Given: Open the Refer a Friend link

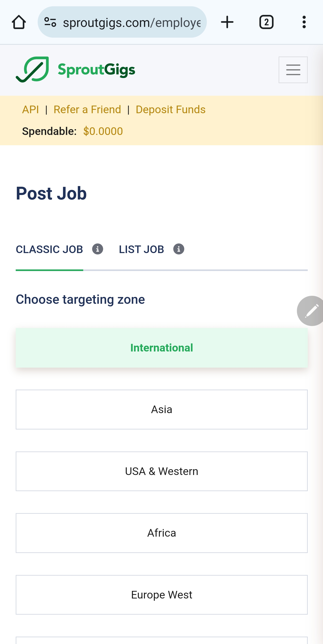Looking at the screenshot, I should 87,109.
